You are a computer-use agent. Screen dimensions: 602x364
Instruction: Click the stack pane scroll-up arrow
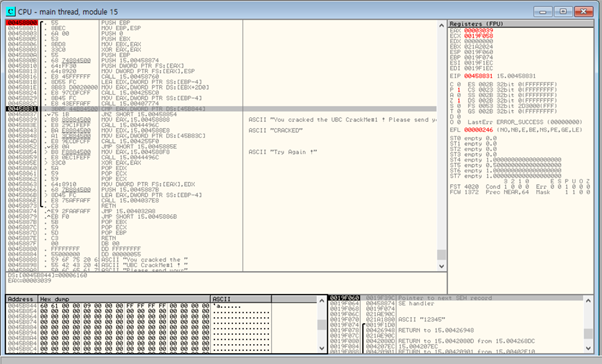(x=588, y=301)
